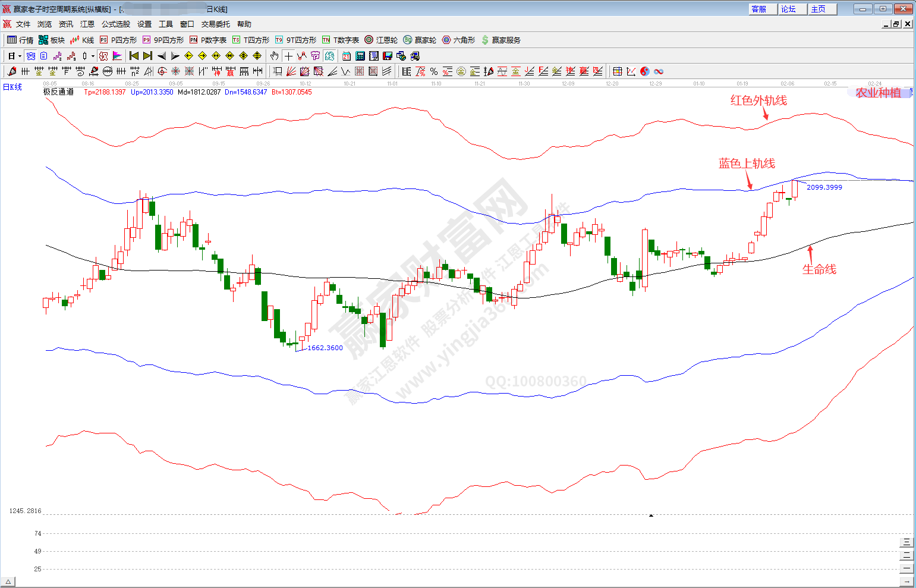Open the 公式选股 menu
916x588 pixels.
[x=116, y=24]
